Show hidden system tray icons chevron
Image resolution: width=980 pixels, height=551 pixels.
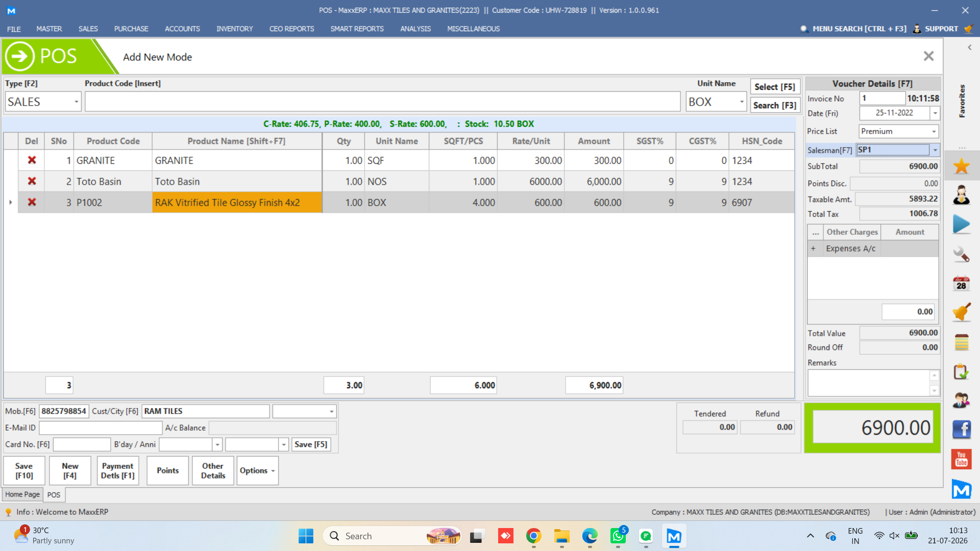point(810,536)
